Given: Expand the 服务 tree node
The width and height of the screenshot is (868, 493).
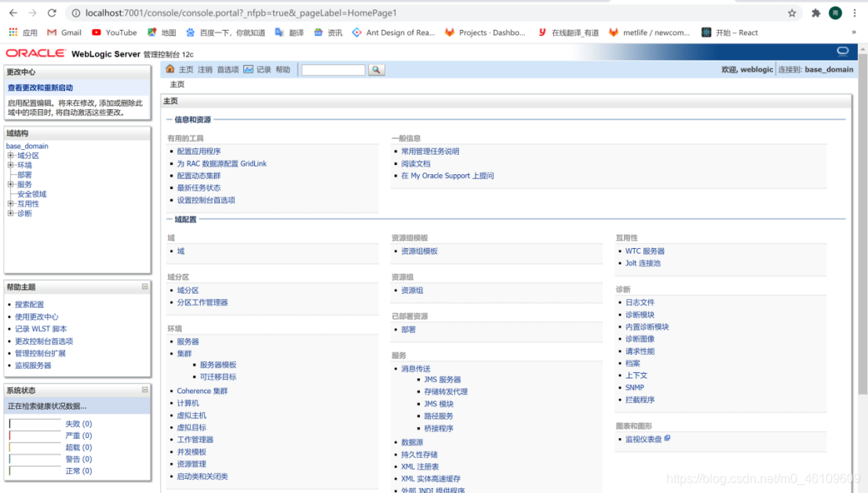Looking at the screenshot, I should [10, 184].
